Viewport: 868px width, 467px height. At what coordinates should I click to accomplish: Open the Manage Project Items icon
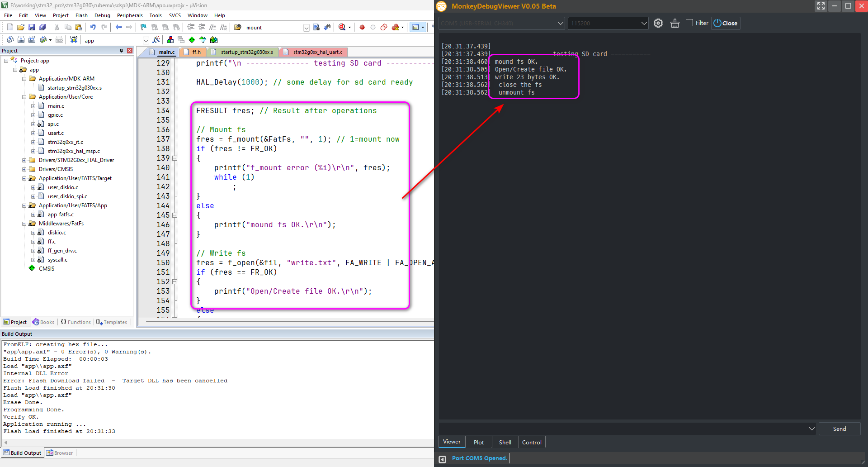[x=170, y=40]
